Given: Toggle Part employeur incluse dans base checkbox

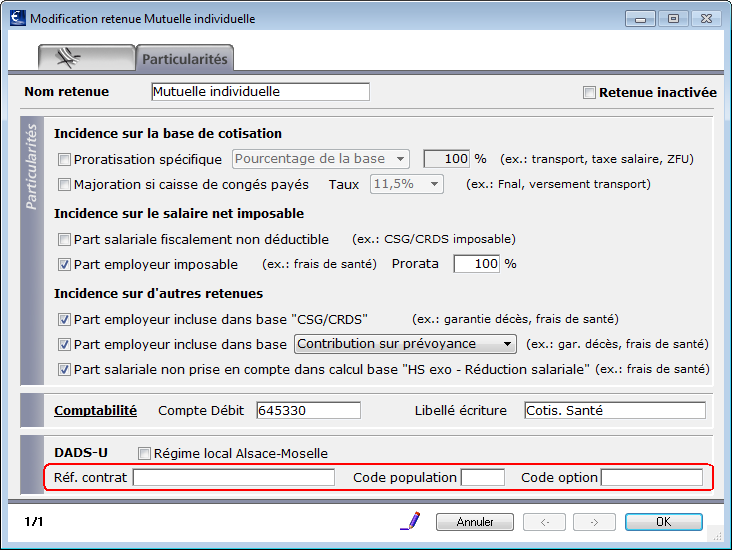Looking at the screenshot, I should [x=64, y=345].
